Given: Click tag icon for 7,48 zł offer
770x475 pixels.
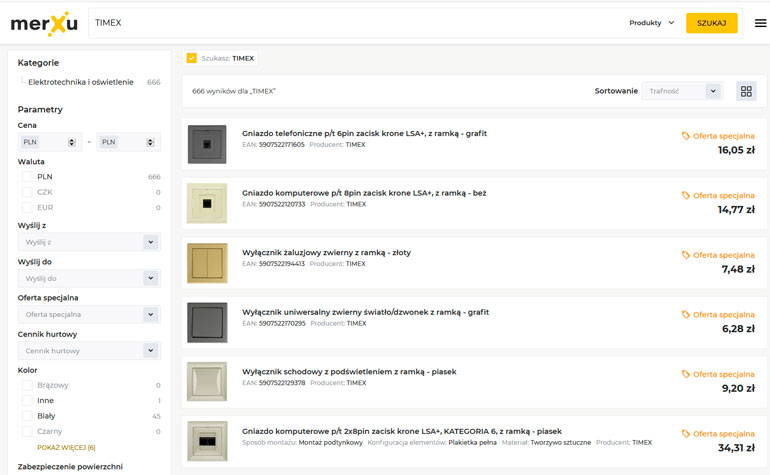Looking at the screenshot, I should [686, 255].
